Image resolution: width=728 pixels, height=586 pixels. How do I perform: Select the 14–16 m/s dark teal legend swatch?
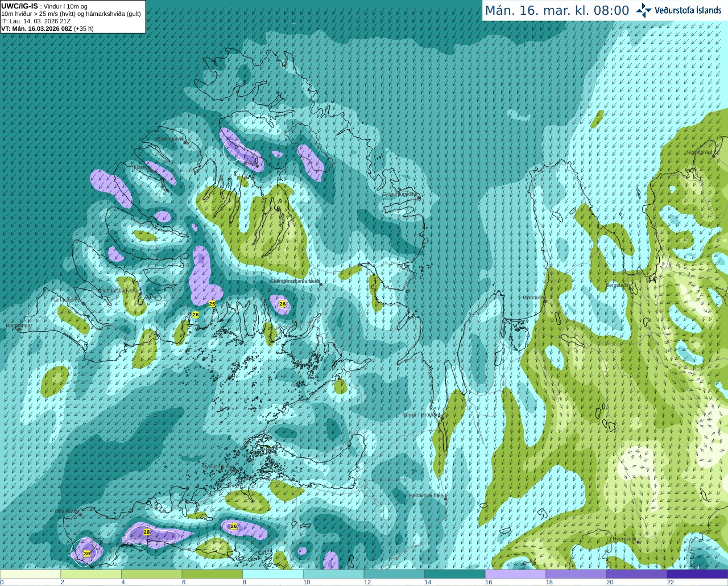click(455, 574)
